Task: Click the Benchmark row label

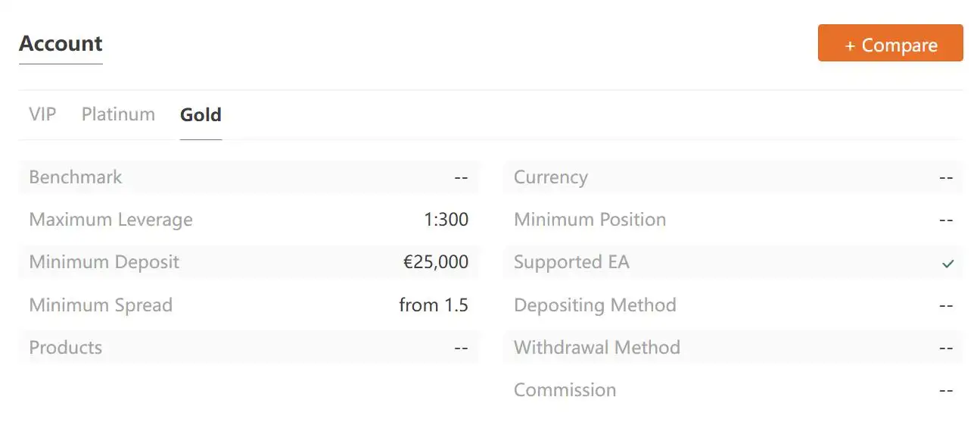Action: pos(76,177)
